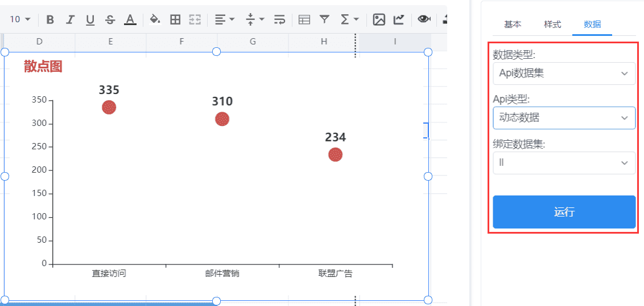Insert a chart via chart icon

pos(399,20)
